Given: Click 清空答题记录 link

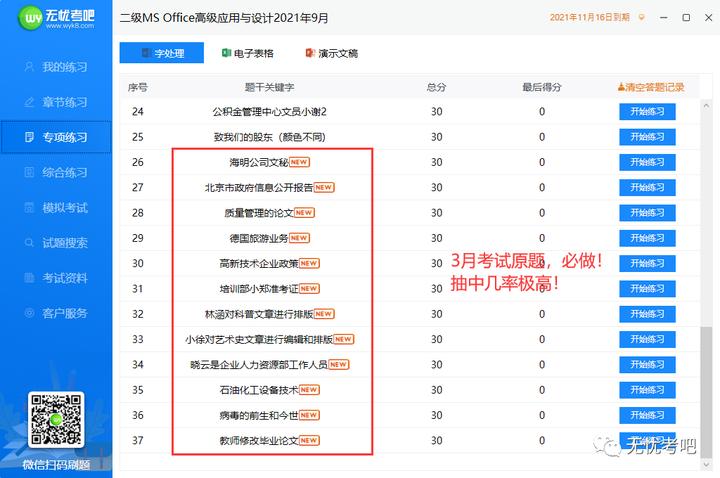Looking at the screenshot, I should click(x=651, y=87).
